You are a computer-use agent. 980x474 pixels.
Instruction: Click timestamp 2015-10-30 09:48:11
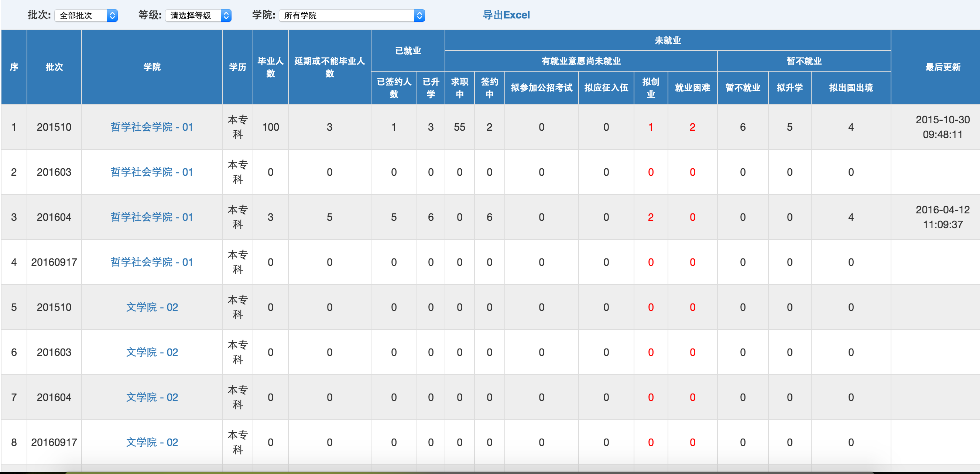pos(943,127)
